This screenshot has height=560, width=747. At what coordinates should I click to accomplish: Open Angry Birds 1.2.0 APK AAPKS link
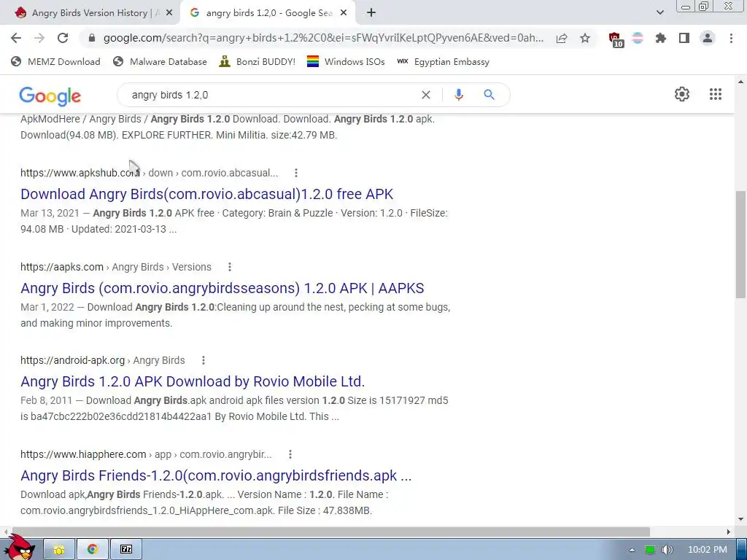pyautogui.click(x=222, y=288)
